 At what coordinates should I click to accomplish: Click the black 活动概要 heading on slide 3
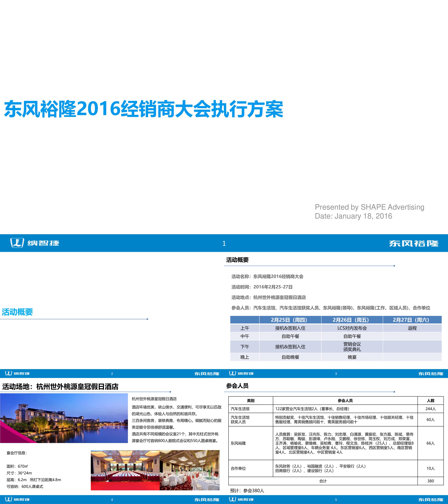tap(237, 260)
